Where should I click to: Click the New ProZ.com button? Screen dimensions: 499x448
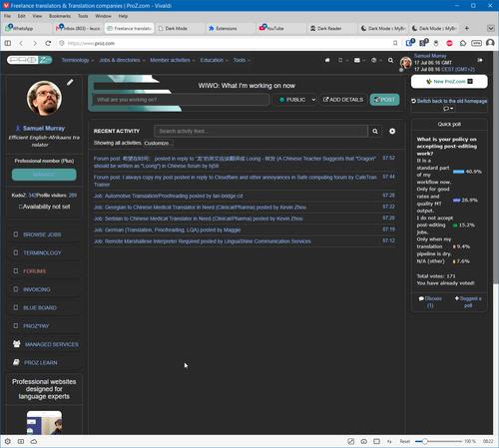[449, 82]
